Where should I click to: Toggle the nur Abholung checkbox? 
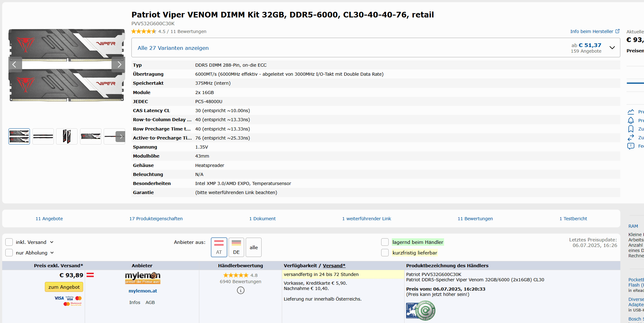click(9, 253)
